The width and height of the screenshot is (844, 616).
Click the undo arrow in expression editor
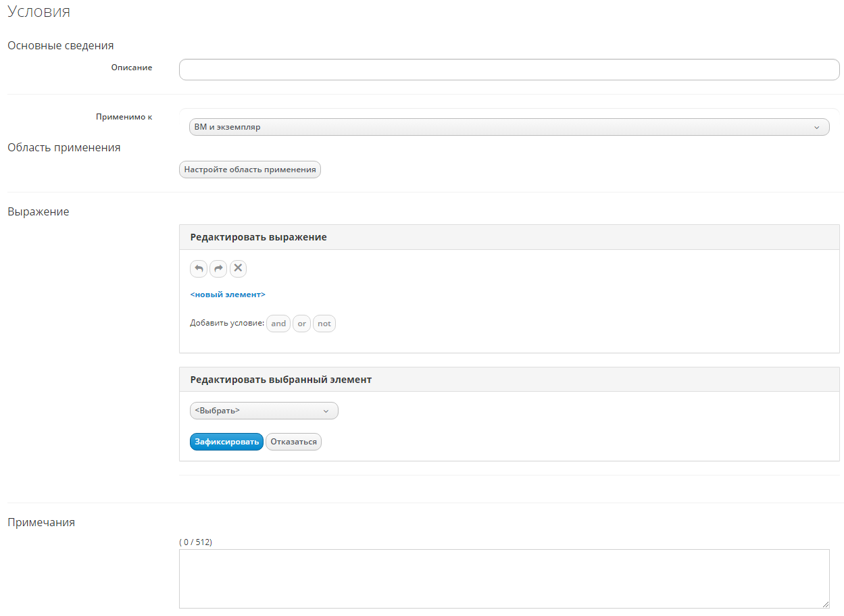(x=199, y=269)
